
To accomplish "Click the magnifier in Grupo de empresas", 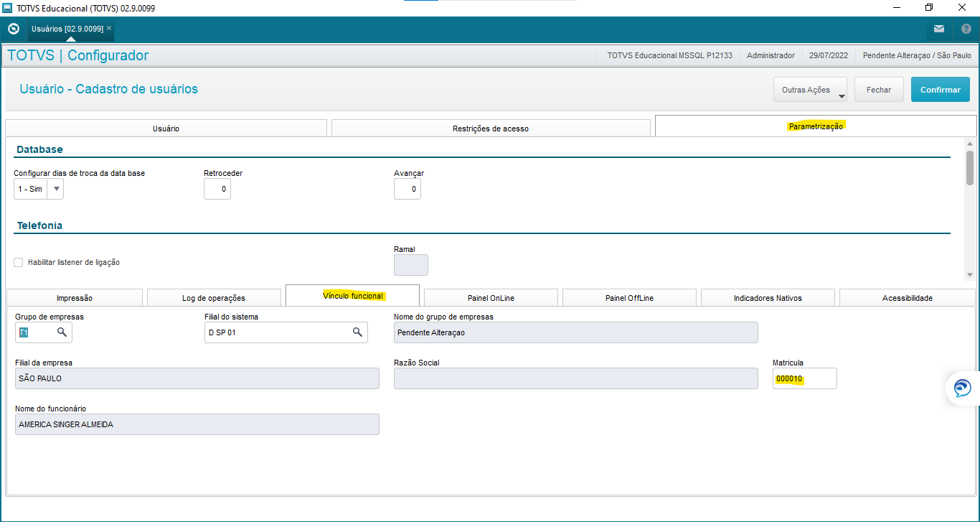I will point(62,332).
